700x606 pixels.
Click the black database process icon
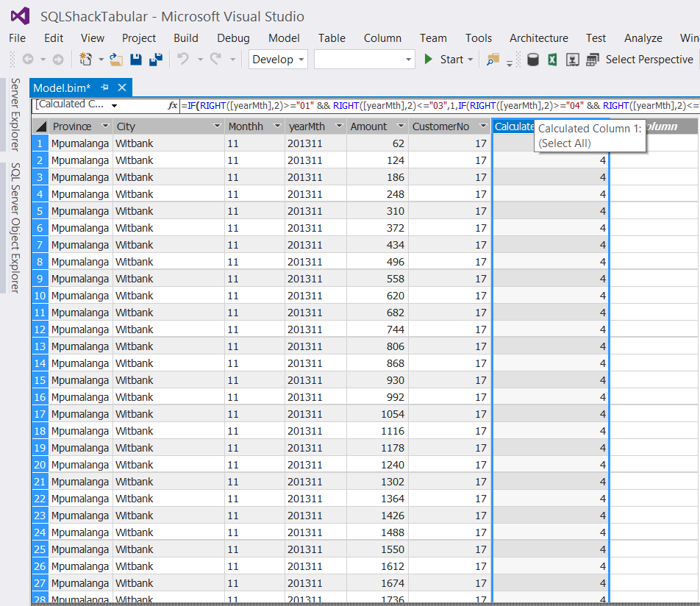[533, 60]
